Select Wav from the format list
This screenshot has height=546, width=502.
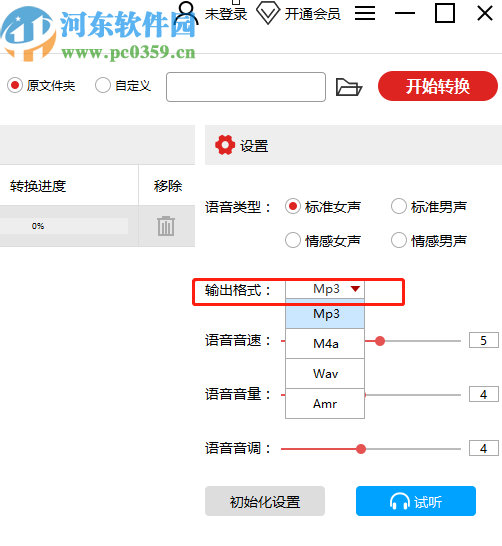tap(325, 374)
